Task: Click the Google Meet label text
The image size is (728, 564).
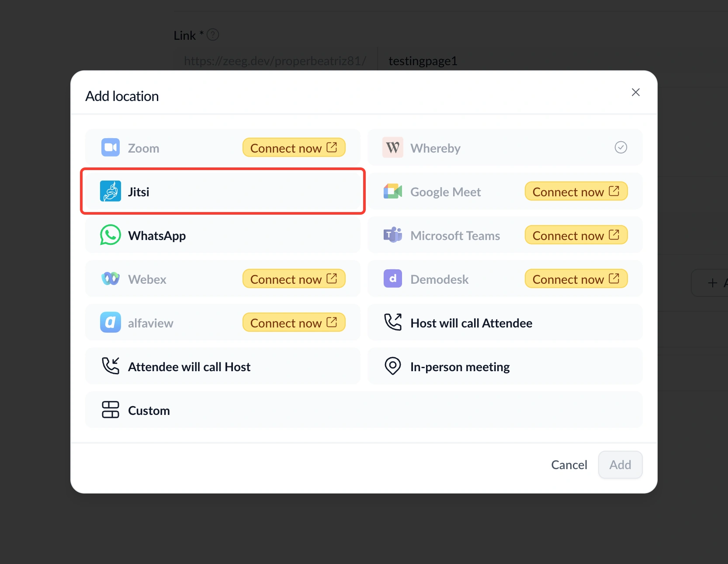Action: [x=445, y=192]
